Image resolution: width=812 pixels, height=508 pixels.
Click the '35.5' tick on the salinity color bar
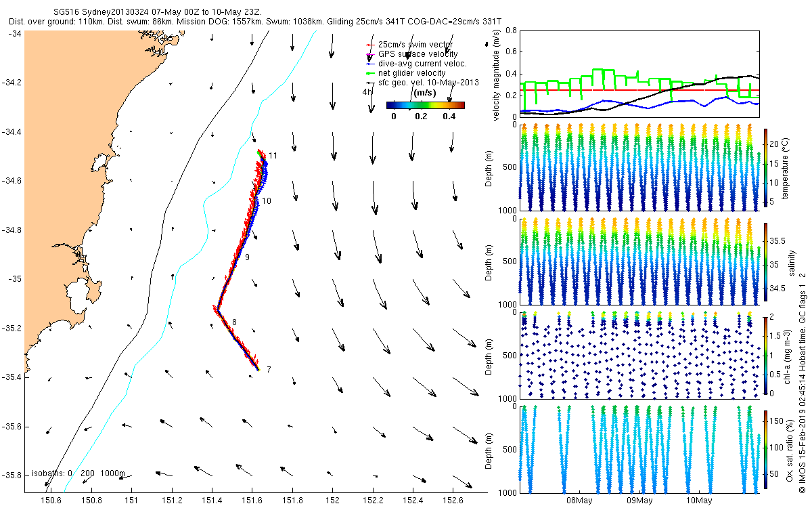click(x=777, y=240)
